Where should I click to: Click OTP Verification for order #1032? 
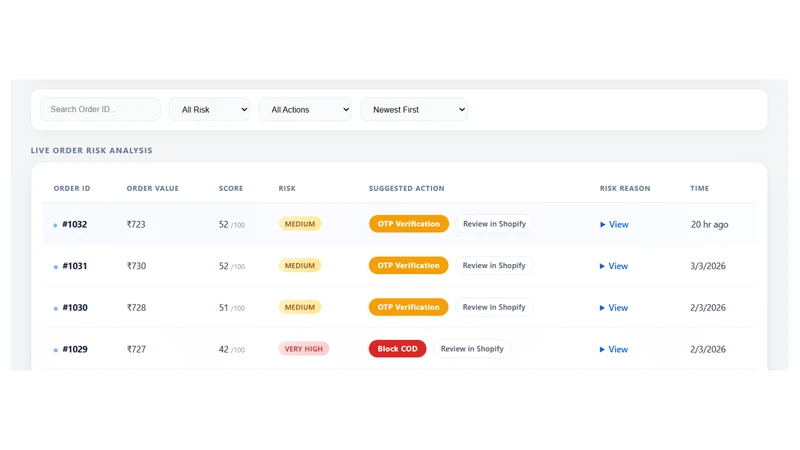pyautogui.click(x=409, y=223)
